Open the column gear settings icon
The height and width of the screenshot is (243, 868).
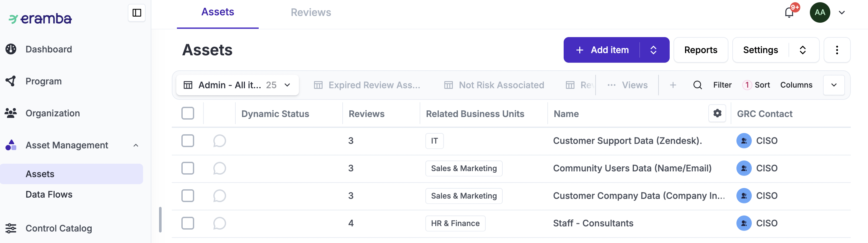(x=717, y=114)
